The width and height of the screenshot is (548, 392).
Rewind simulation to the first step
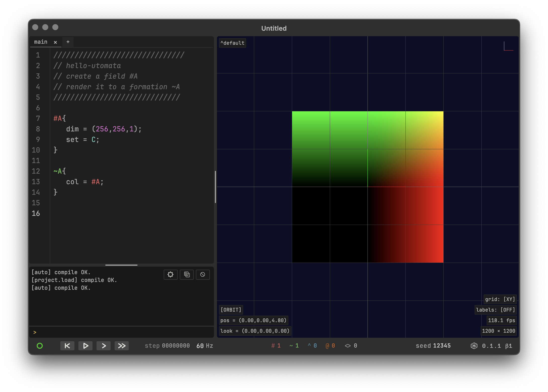coord(67,346)
